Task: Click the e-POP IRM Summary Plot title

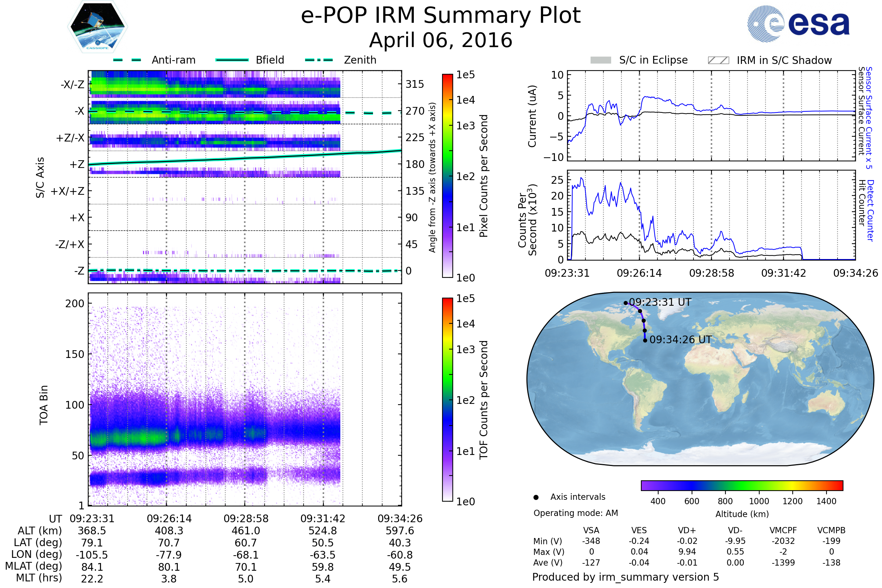Action: click(441, 16)
